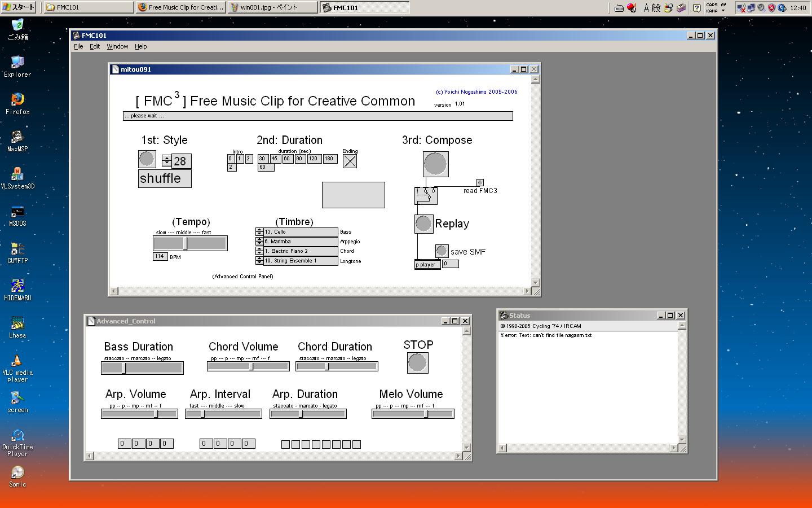The height and width of the screenshot is (508, 812).
Task: Click the save SMF bang button
Action: [x=442, y=251]
